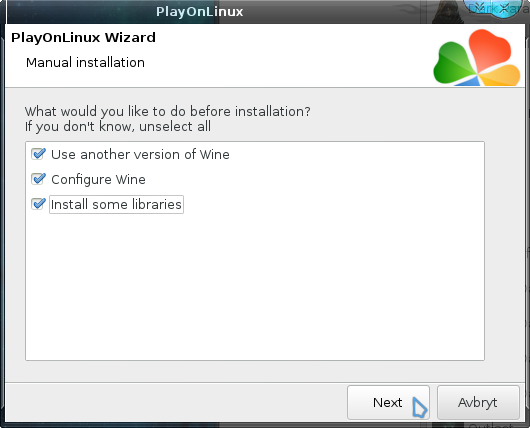The width and height of the screenshot is (530, 428).
Task: Close the PlayOnLinux window with the X
Action: click(504, 8)
